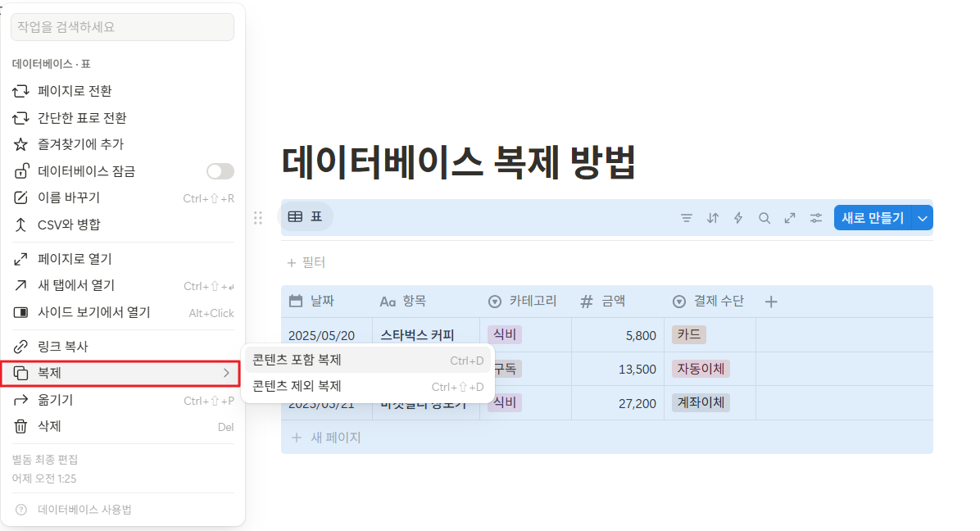Click the lightning automation icon
Screen dimensions: 980x531
coord(737,218)
